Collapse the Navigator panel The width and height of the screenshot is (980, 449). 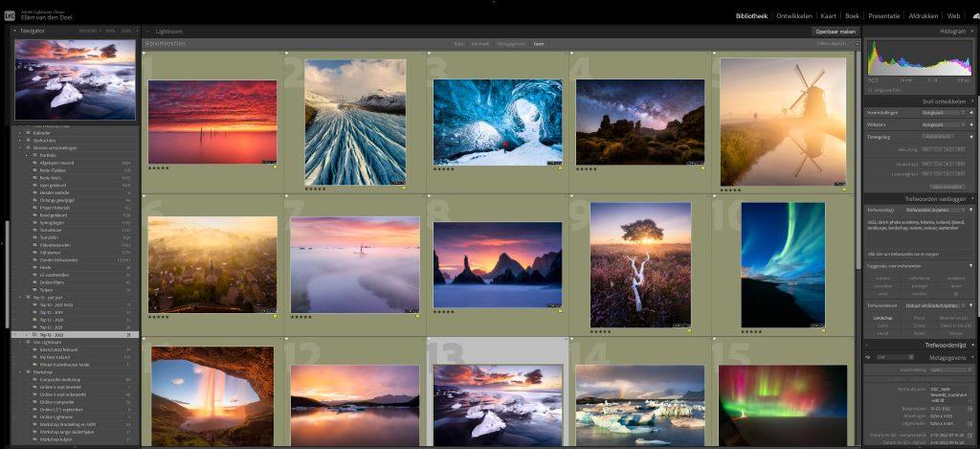[x=15, y=31]
